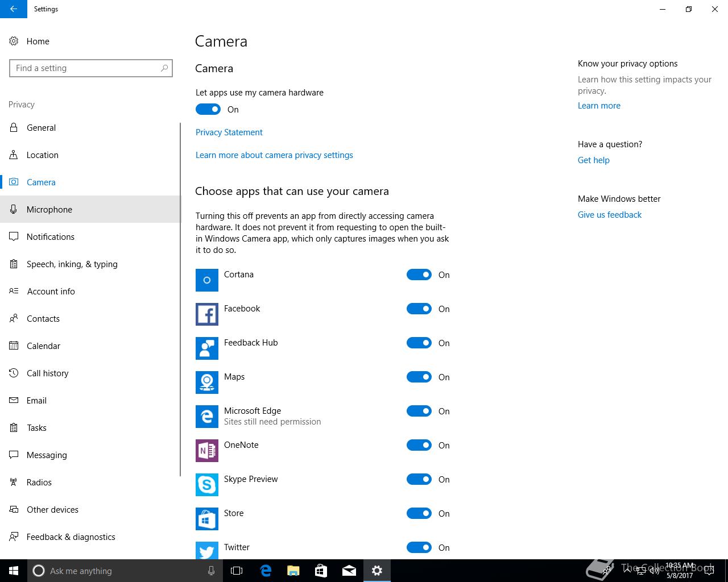Viewport: 728px width, 582px height.
Task: Click the General lock icon in sidebar
Action: click(14, 127)
